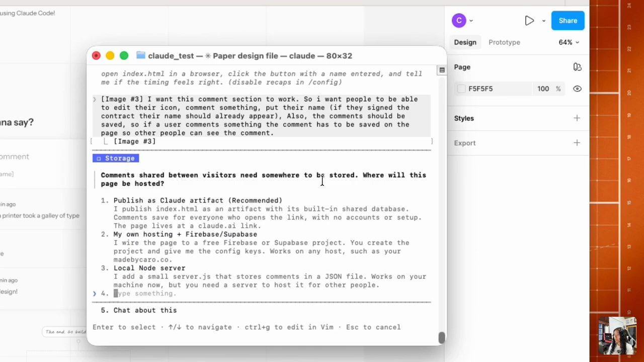
Task: Start prototype preview with play icon
Action: (x=529, y=21)
